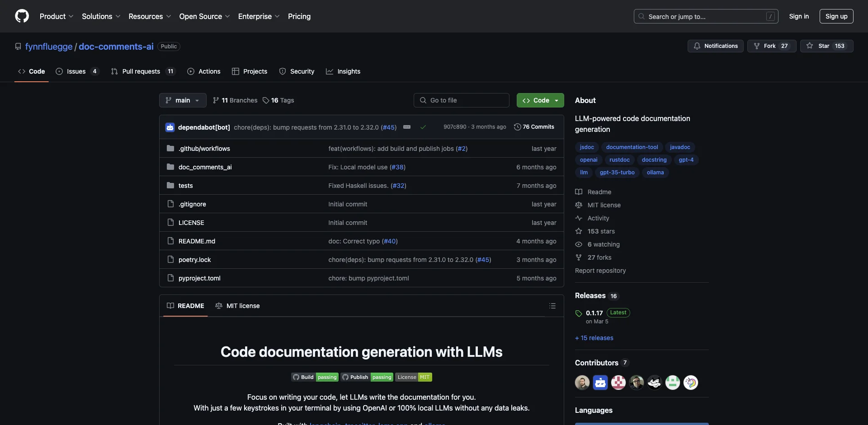Image resolution: width=868 pixels, height=425 pixels.
Task: Select the MIT license tab
Action: pyautogui.click(x=237, y=306)
